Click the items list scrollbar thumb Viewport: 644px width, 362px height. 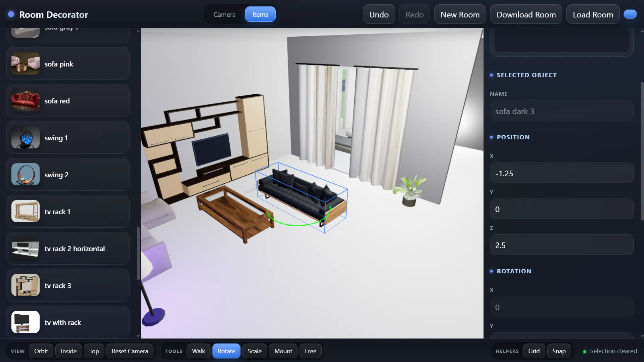(138, 254)
